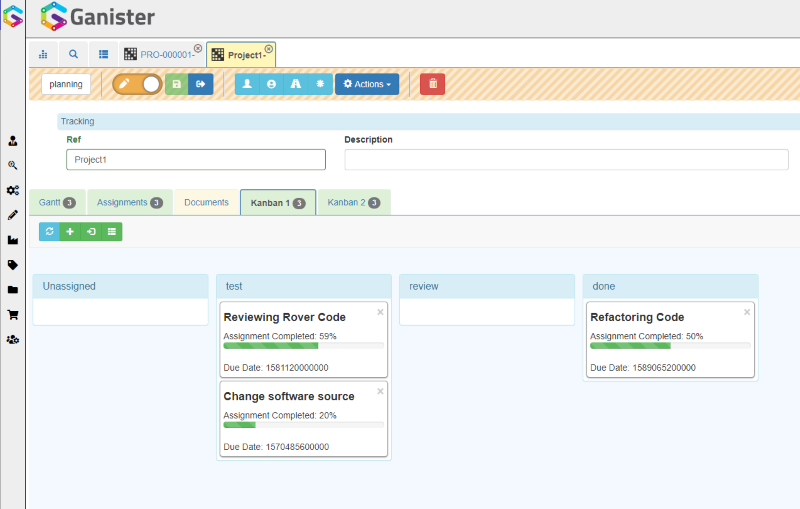Image resolution: width=800 pixels, height=509 pixels.
Task: Click the round face icon in the toolbar
Action: click(x=271, y=84)
